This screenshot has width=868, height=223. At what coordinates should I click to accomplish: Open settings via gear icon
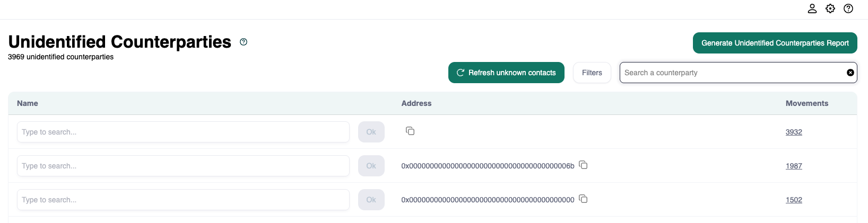coord(830,8)
